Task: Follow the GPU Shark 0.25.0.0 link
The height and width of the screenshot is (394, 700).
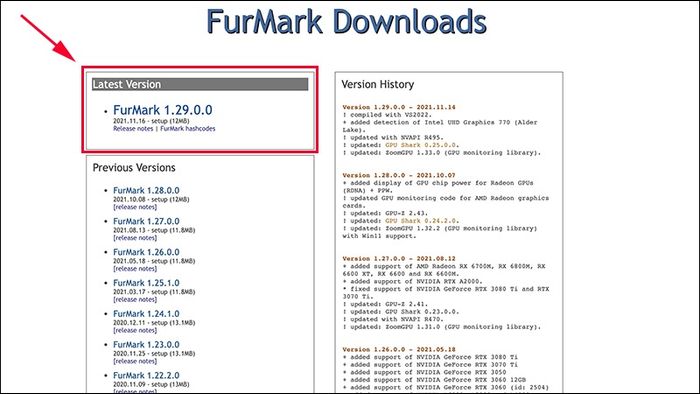Action: click(x=421, y=145)
